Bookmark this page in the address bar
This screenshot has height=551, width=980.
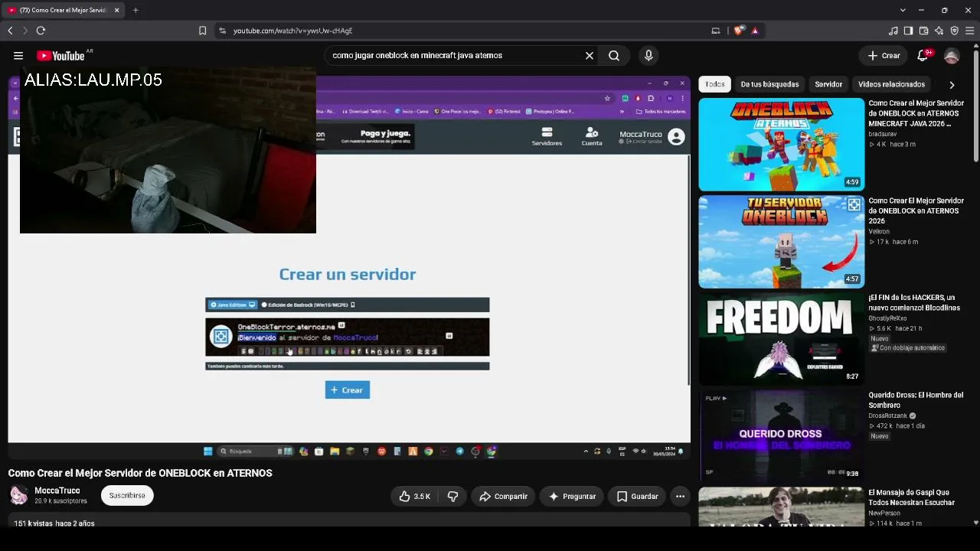202,31
